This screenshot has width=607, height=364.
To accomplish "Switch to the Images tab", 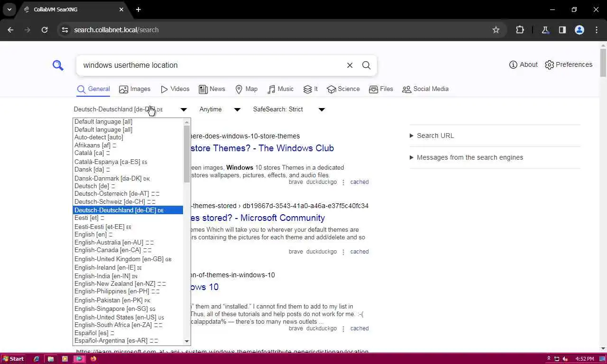I will 135,89.
